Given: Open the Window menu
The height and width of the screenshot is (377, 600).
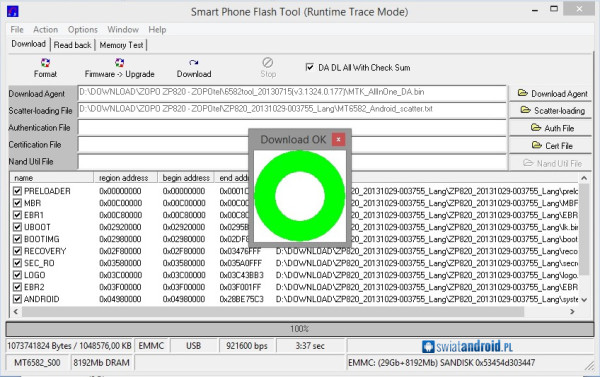Looking at the screenshot, I should pyautogui.click(x=123, y=29).
